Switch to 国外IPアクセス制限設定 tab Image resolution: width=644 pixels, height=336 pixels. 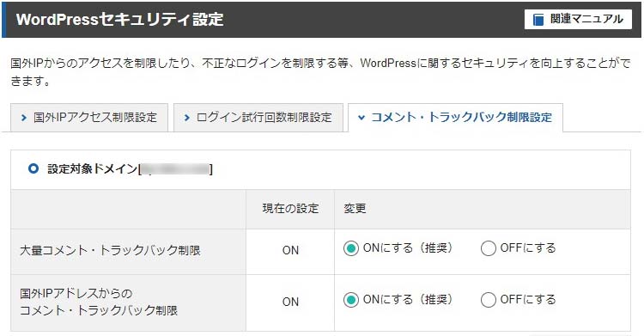(89, 118)
